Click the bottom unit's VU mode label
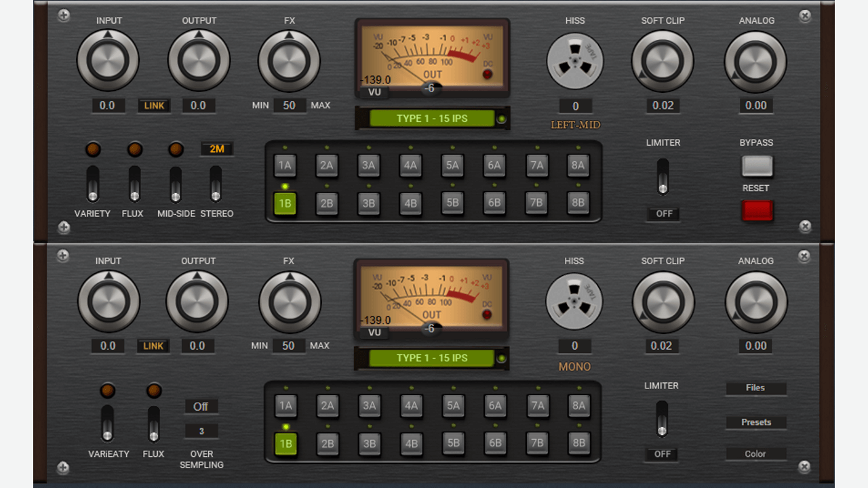 coord(374,333)
